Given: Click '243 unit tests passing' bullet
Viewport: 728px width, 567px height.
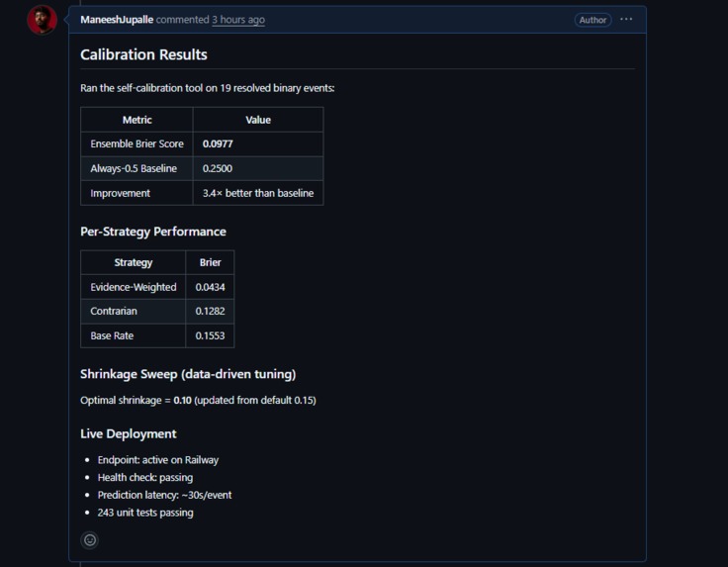Looking at the screenshot, I should point(145,513).
